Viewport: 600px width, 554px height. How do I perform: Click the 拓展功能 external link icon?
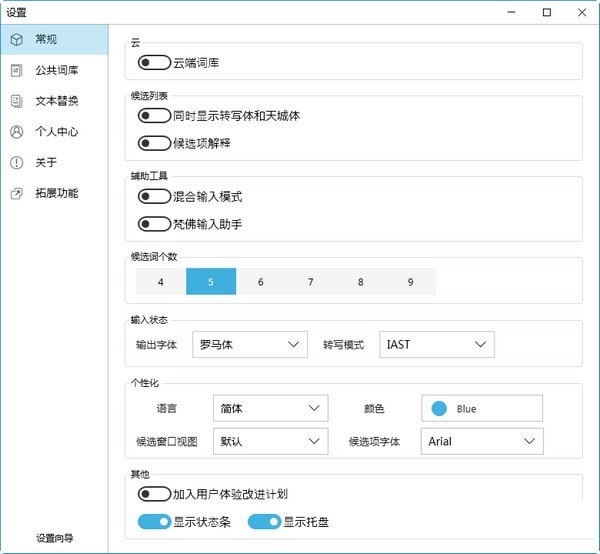click(x=16, y=193)
